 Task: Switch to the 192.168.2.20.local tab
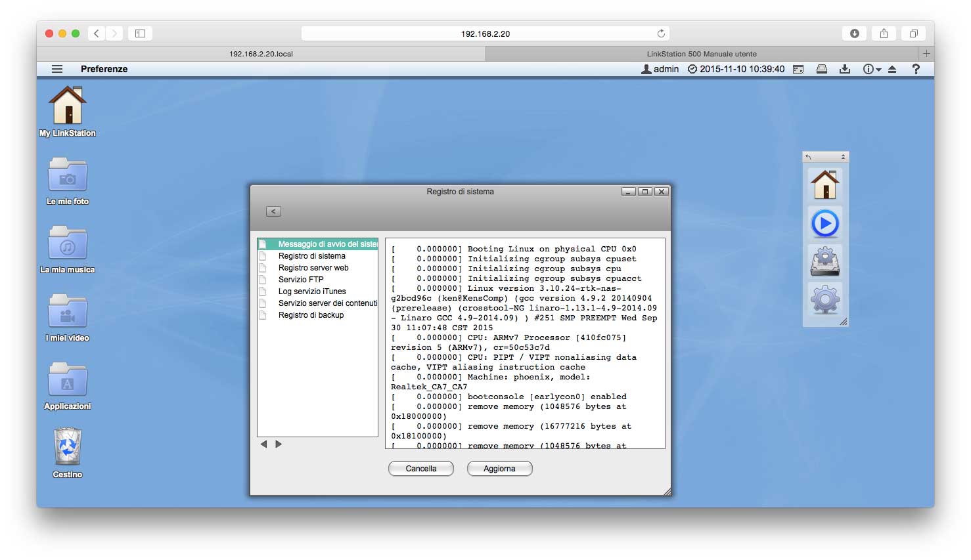pos(261,54)
